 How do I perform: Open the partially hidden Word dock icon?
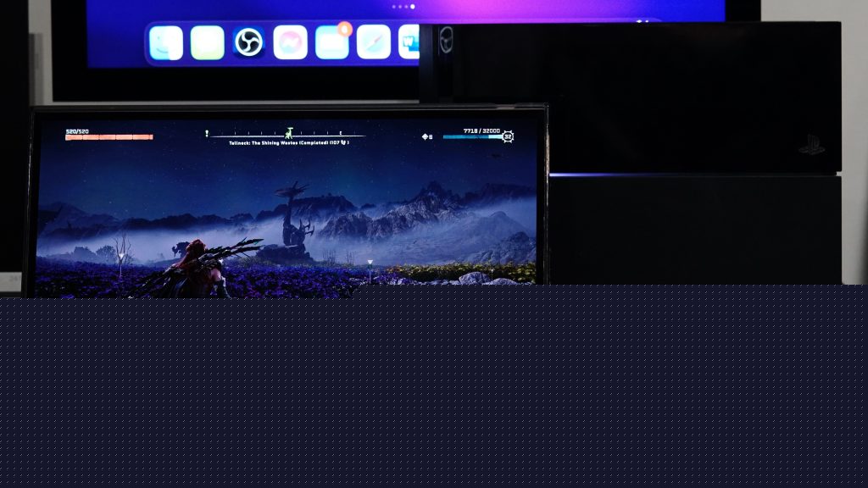tap(409, 42)
